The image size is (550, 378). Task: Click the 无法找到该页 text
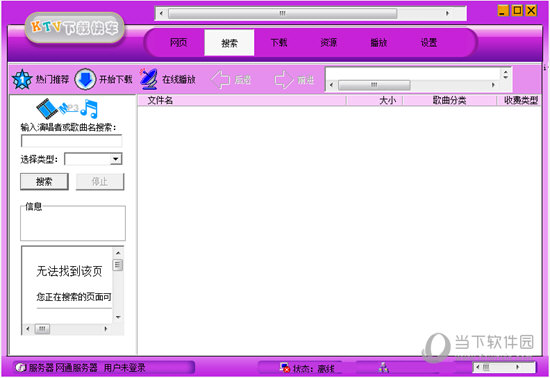69,271
